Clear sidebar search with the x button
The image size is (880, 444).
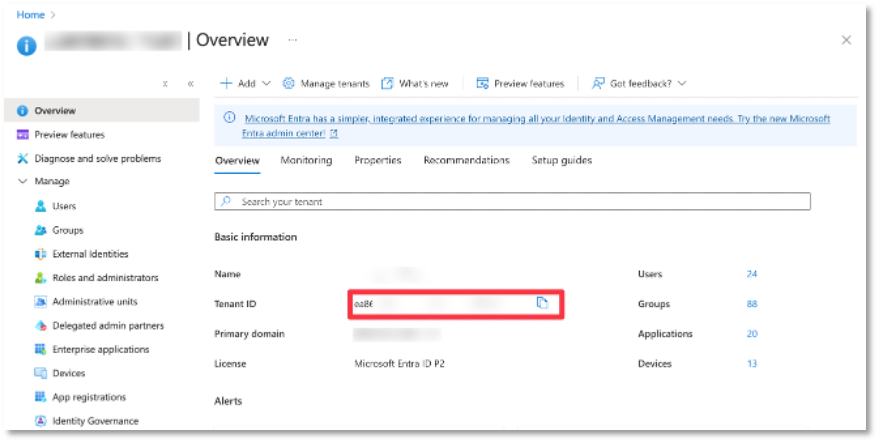click(165, 84)
